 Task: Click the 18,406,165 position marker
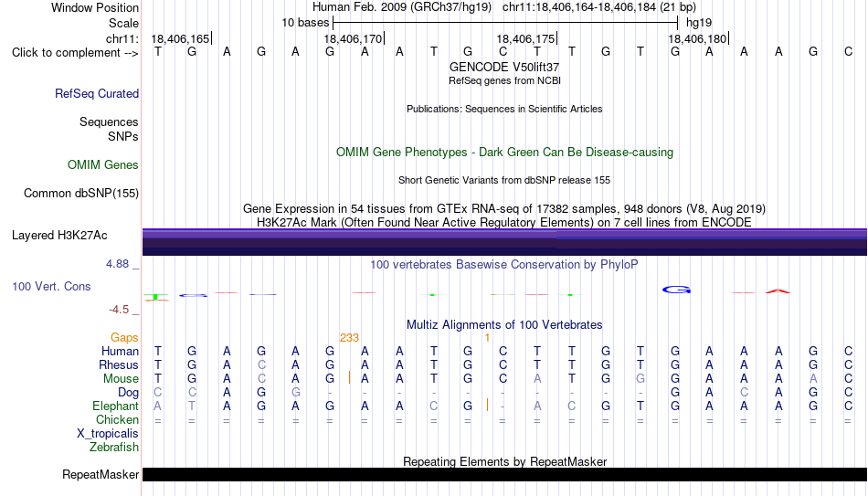pyautogui.click(x=181, y=38)
